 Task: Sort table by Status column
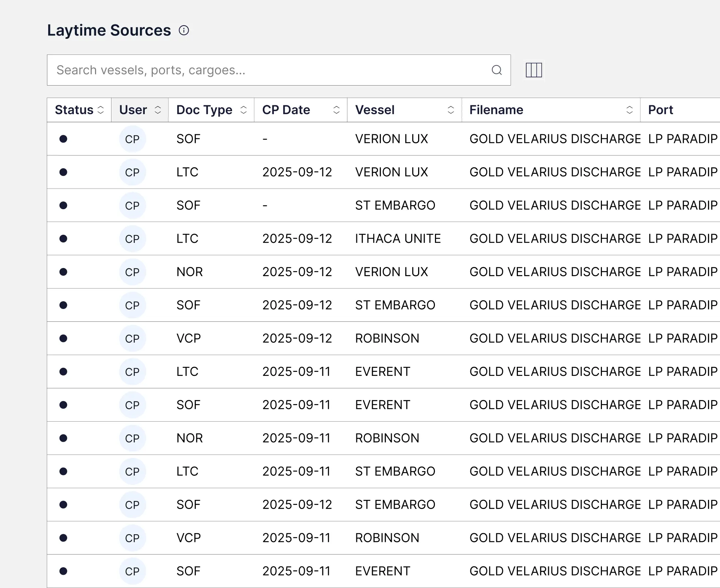tap(101, 110)
